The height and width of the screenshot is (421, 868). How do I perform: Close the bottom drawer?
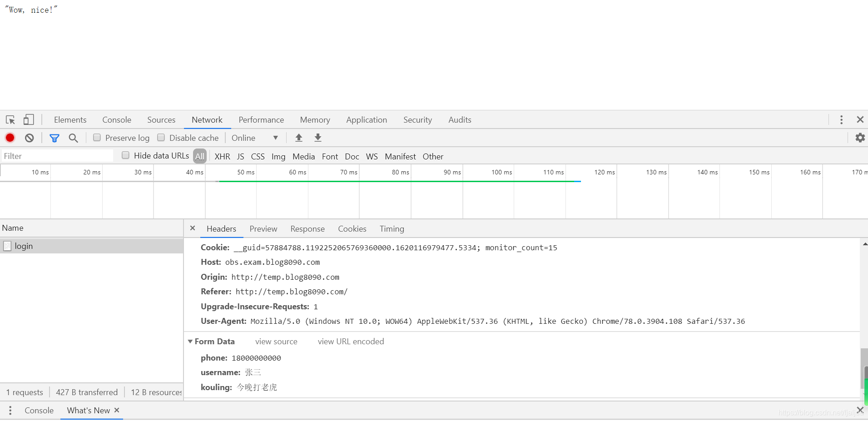(x=860, y=410)
